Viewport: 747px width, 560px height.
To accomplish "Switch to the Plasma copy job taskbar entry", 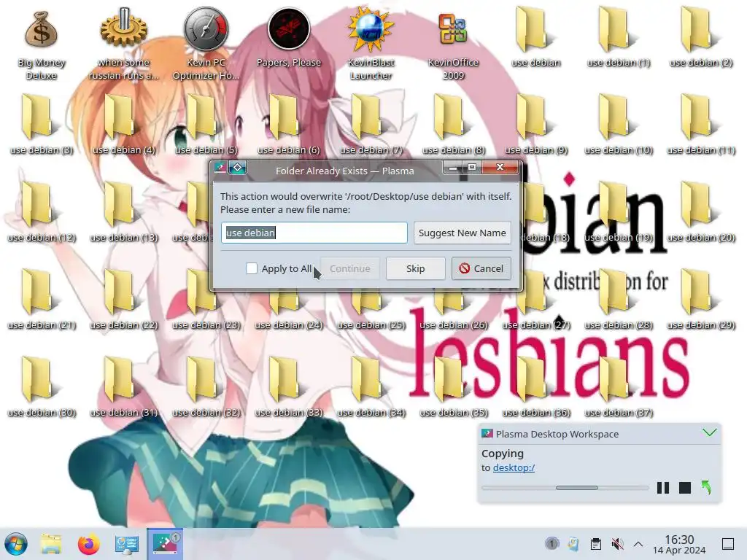I will tap(165, 544).
